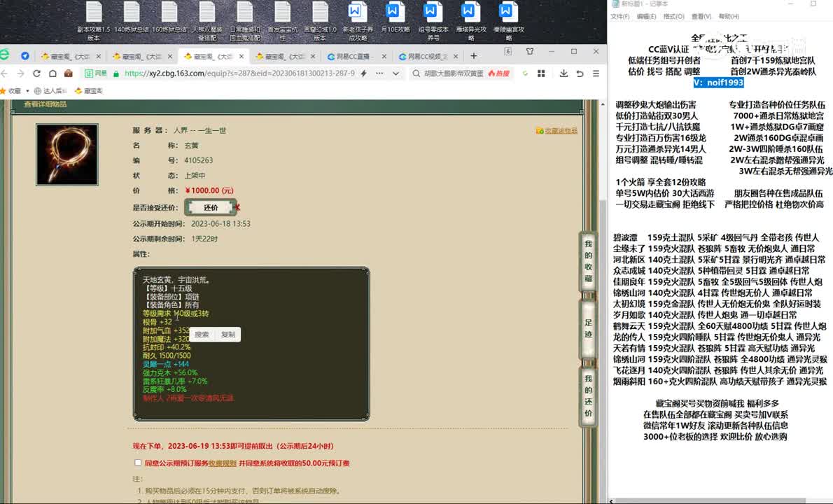Click the 我的收藏 side panel tab
This screenshot has width=833, height=504.
(588, 260)
